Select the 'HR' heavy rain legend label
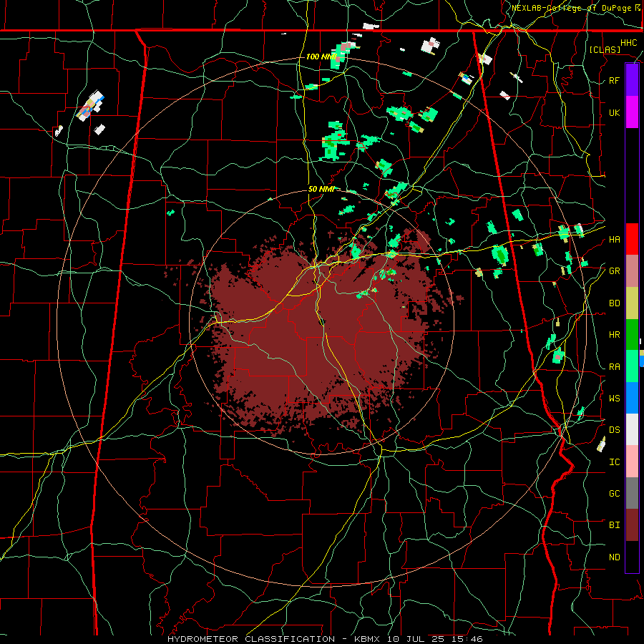The height and width of the screenshot is (644, 644). [615, 335]
